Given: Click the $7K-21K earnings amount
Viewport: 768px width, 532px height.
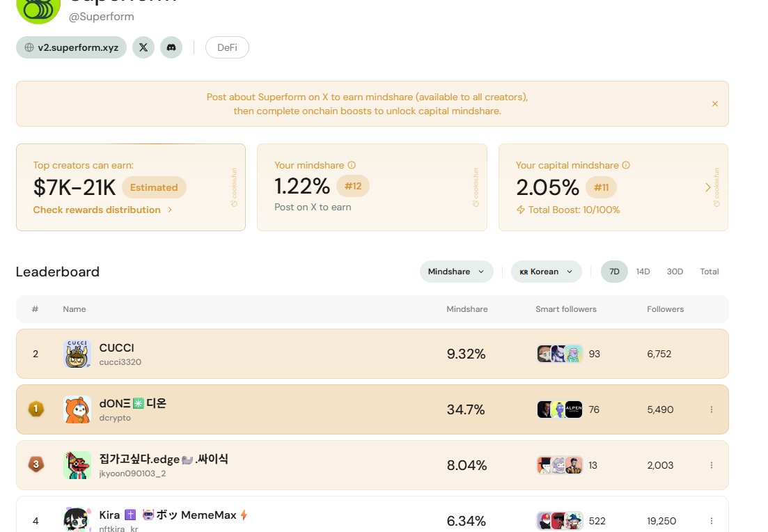Looking at the screenshot, I should (75, 187).
